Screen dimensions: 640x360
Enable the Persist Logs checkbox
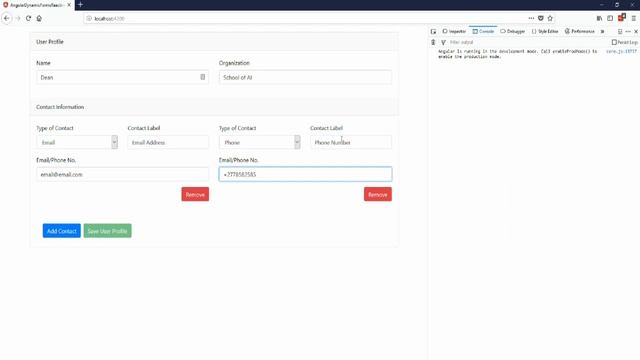click(614, 42)
